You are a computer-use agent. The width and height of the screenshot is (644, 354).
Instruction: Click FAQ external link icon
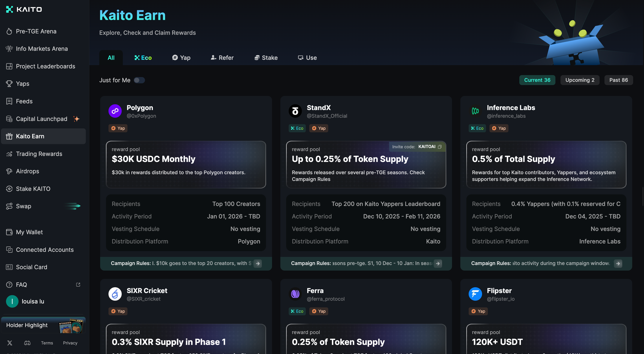tap(78, 285)
